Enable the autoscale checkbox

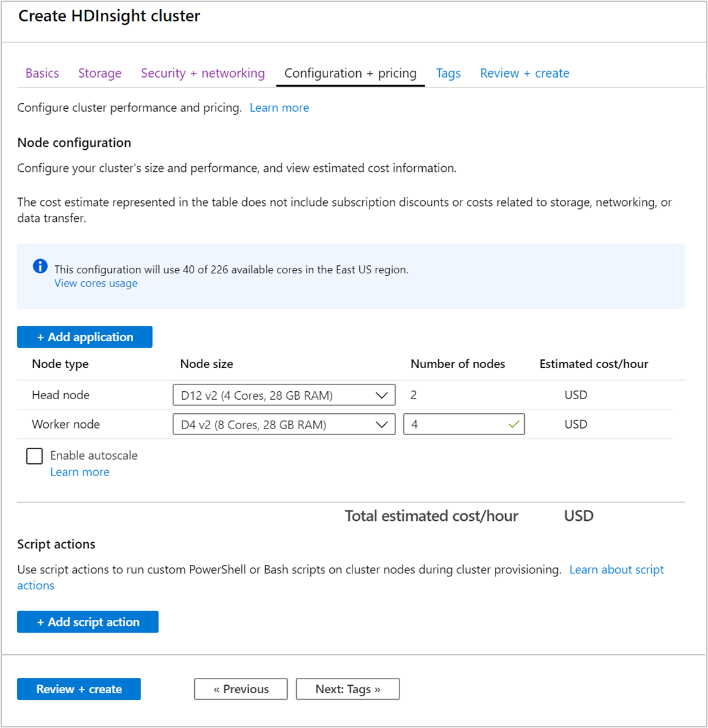pyautogui.click(x=34, y=456)
